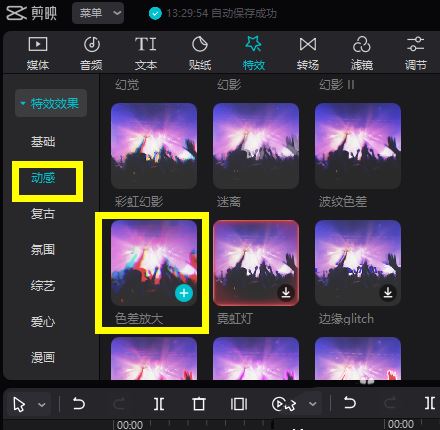The image size is (440, 430).
Task: Redo action in the left timeline toolbar
Action: coord(119,404)
